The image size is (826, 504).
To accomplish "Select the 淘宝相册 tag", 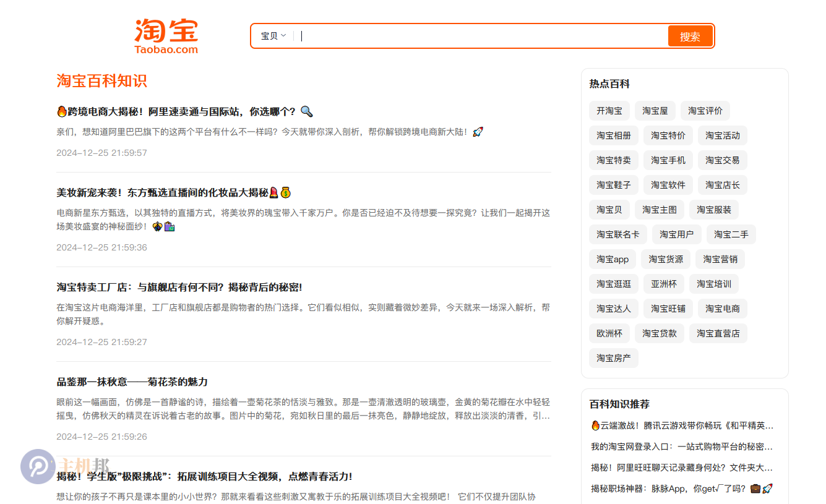I will 614,135.
